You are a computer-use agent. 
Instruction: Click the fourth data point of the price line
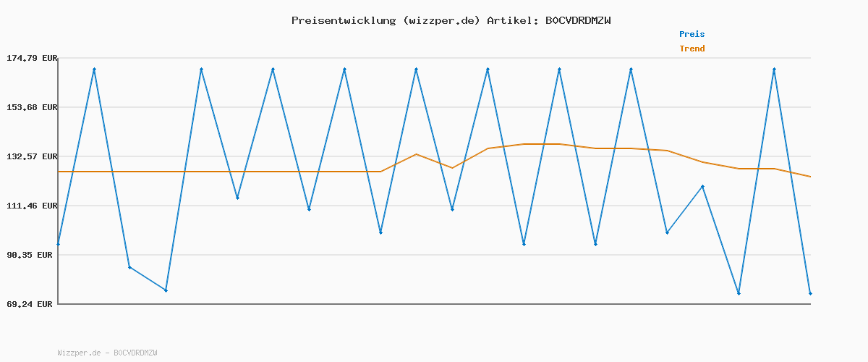166,290
